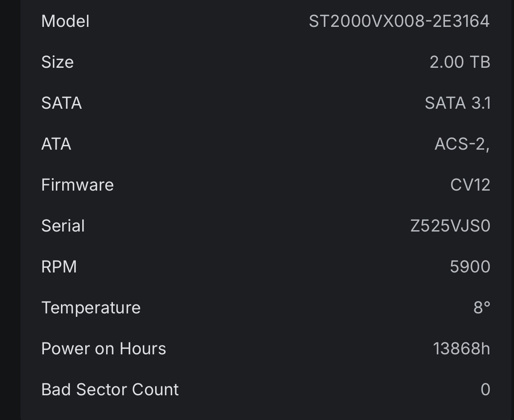Click the Model label
Screen dimensions: 514x420
tap(65, 21)
